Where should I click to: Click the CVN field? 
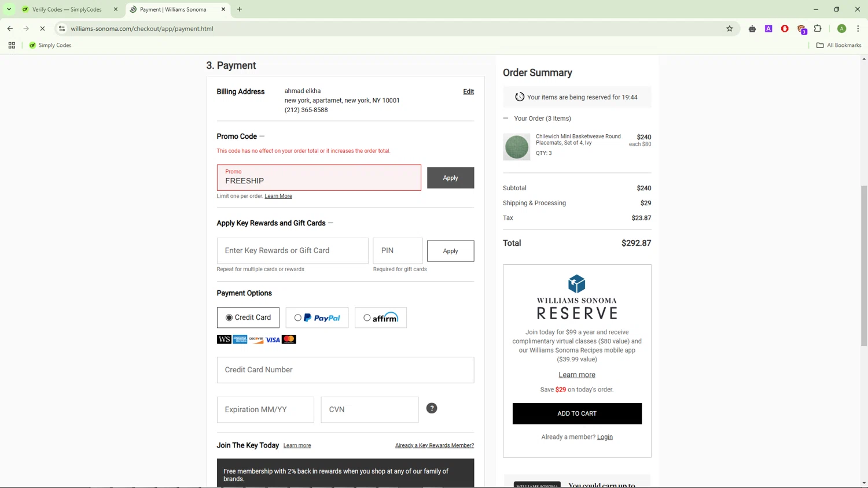point(370,409)
